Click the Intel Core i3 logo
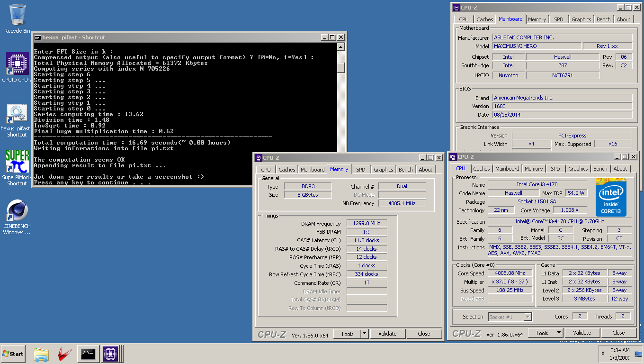 (x=611, y=197)
